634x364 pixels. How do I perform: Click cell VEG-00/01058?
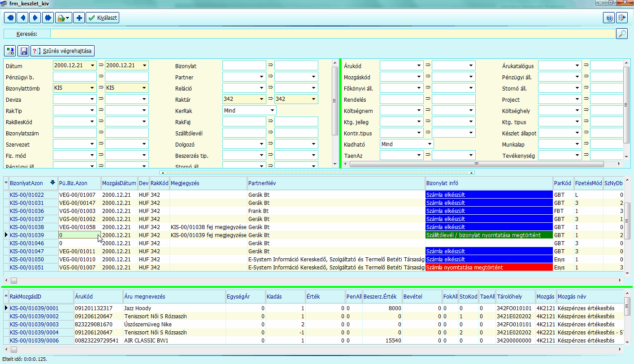[79, 227]
